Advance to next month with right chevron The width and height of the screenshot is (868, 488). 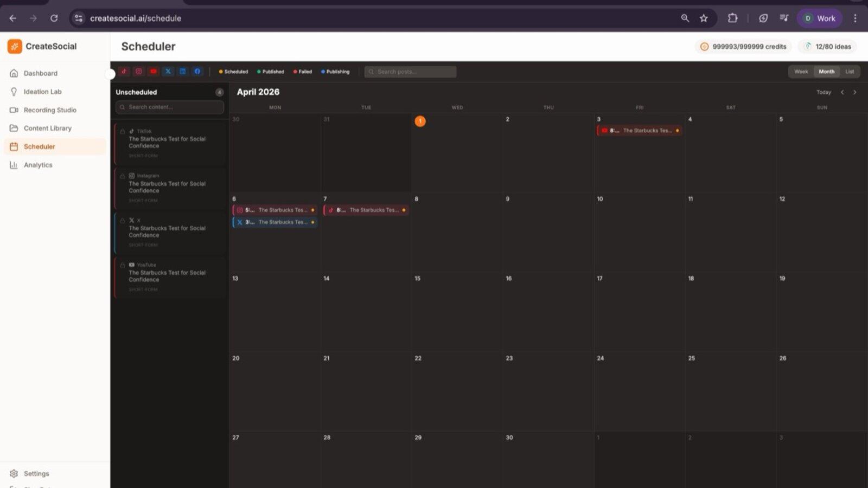tap(856, 92)
